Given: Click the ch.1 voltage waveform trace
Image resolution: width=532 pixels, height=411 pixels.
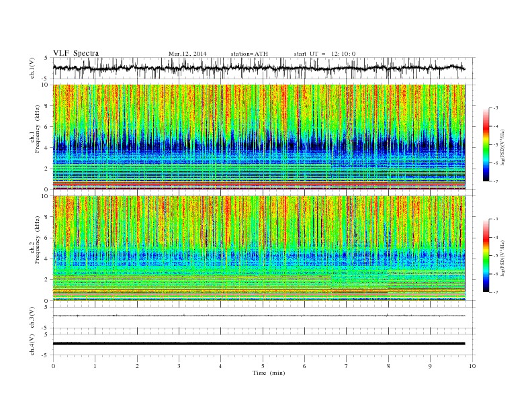Looking at the screenshot, I should coord(259,68).
